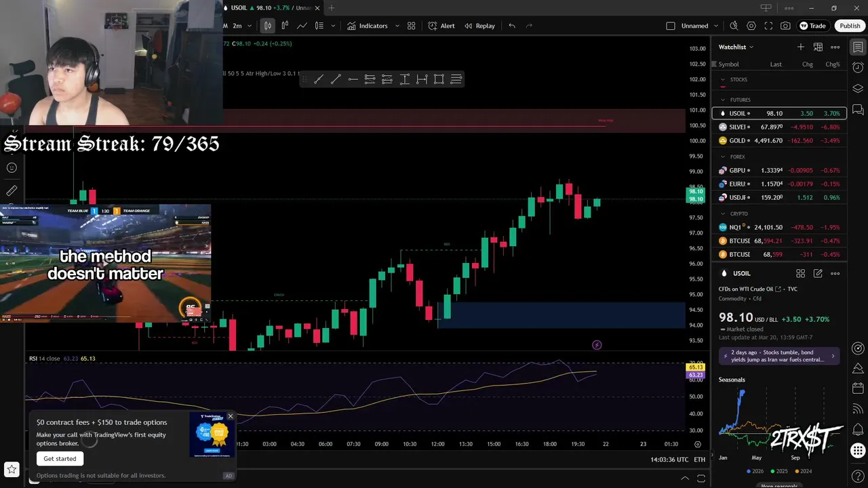Sort watchlist by Chg% column header
Screen dimensions: 868x488
coord(832,64)
